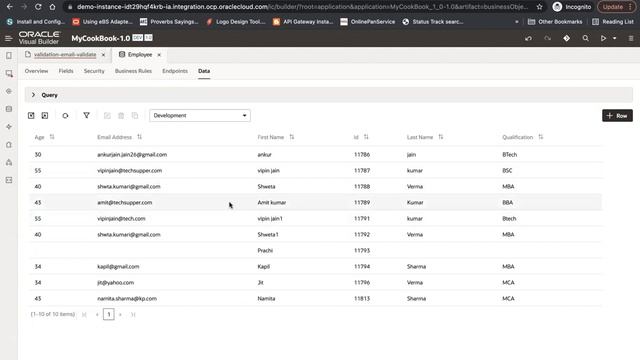Reload the page in browser
Viewport: 640px width, 360px height.
pyautogui.click(x=38, y=7)
